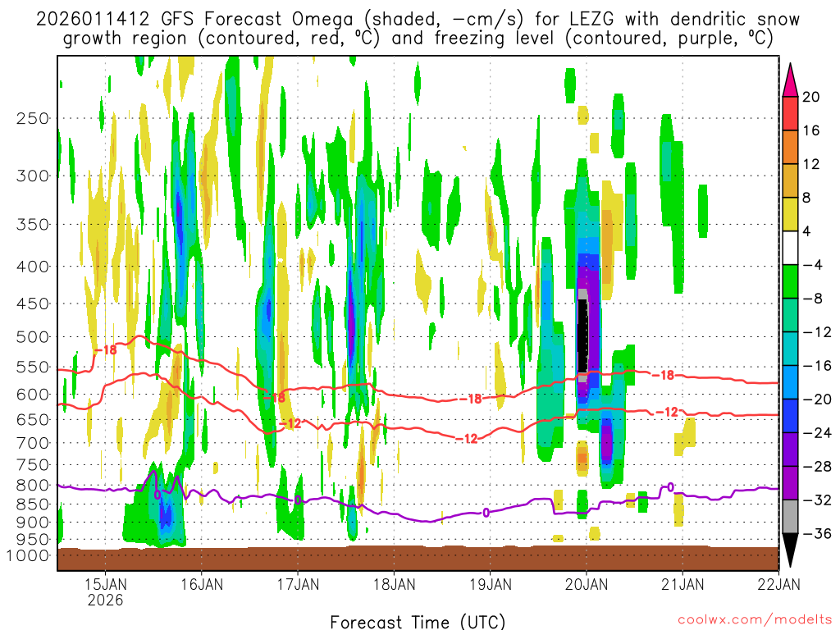
Task: Click the 450 pressure level label
Action: coord(33,304)
